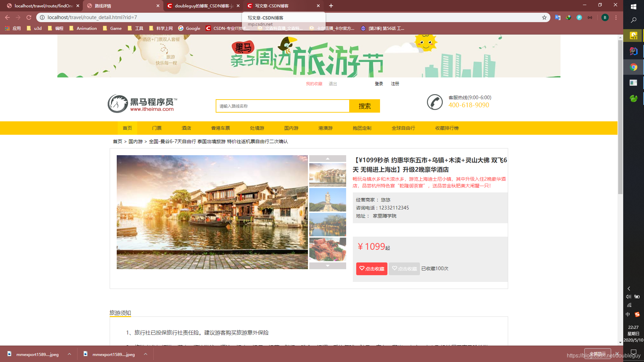Viewport: 644px width, 362px height.
Task: Click 首页 in the breadcrumb
Action: click(117, 141)
